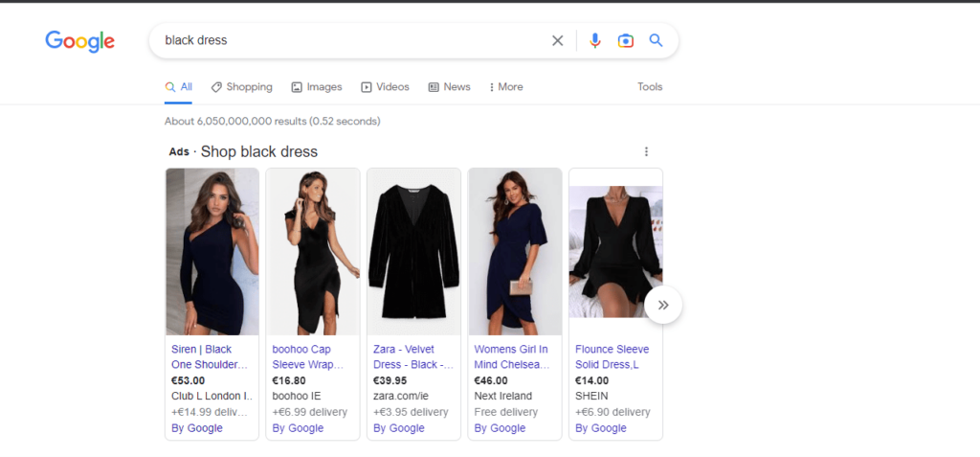Open Google Lens camera search icon
This screenshot has height=457, width=980.
(x=625, y=40)
